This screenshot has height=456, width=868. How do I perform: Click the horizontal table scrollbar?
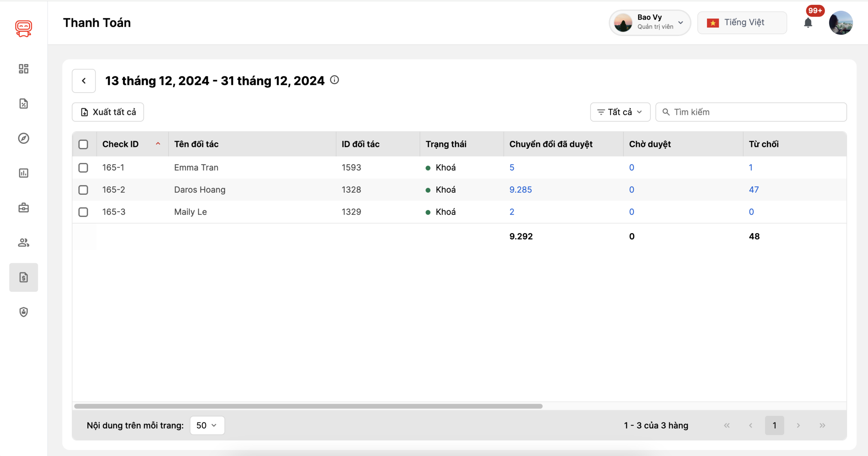[308, 406]
